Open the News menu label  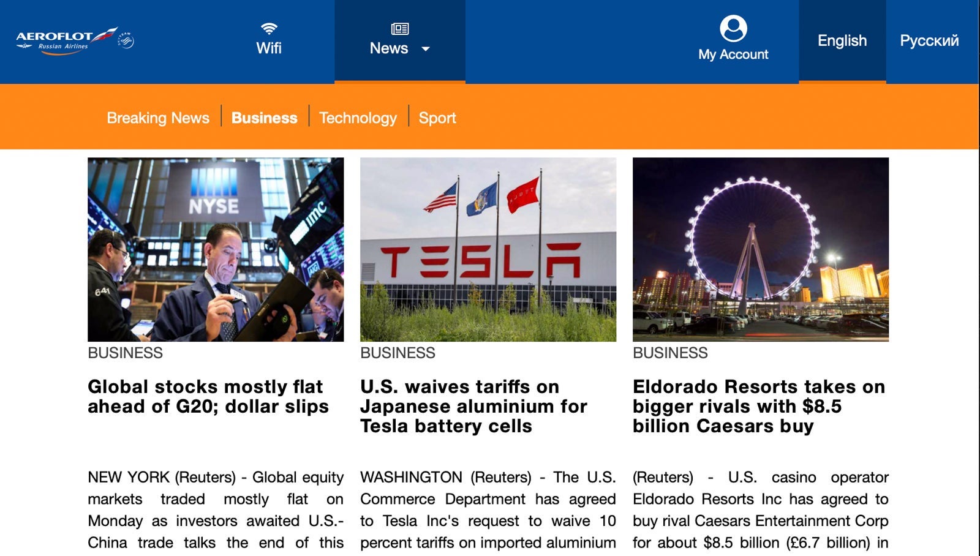389,48
